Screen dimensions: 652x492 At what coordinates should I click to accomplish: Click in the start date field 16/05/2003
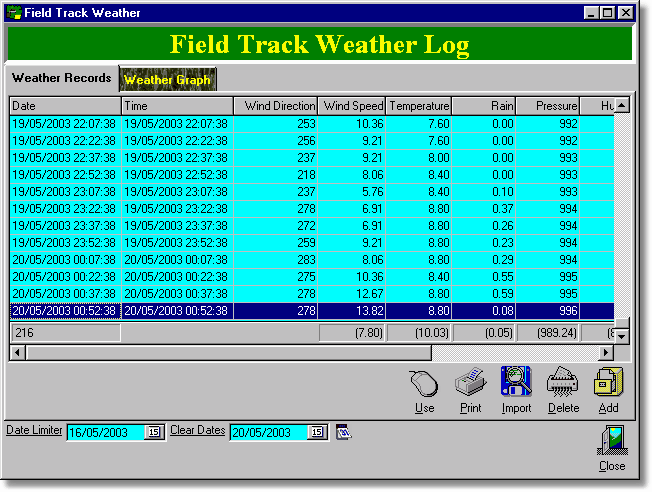click(x=106, y=433)
